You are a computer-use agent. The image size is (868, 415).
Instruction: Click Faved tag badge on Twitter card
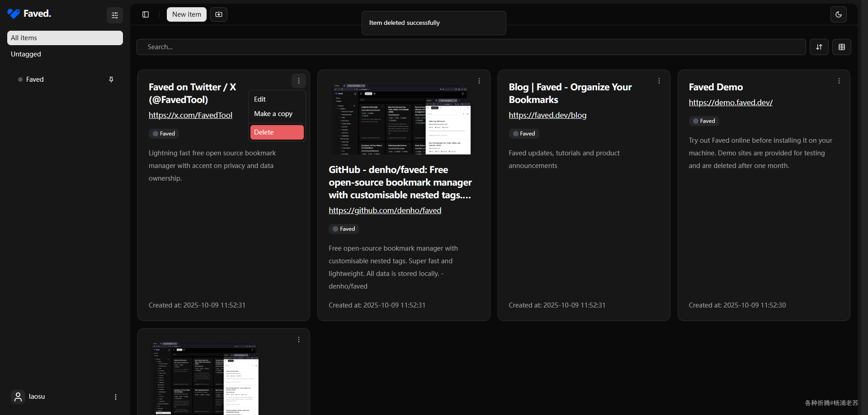164,134
